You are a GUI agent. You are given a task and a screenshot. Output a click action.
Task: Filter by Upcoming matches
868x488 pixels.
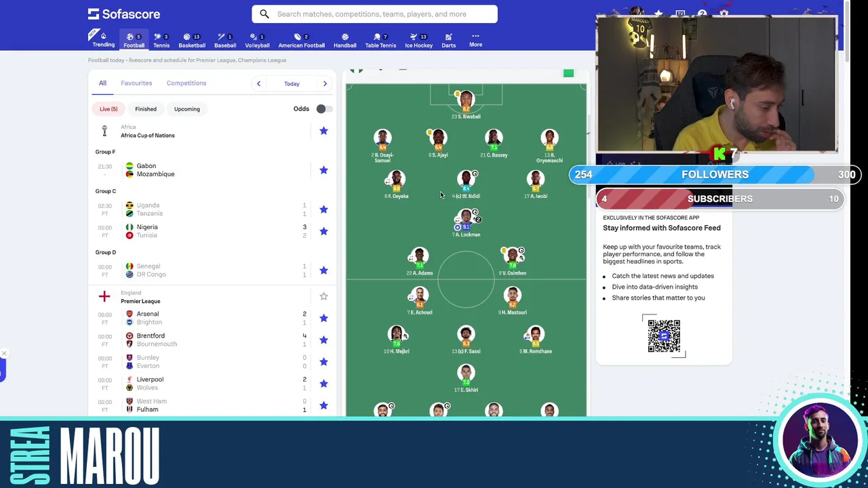pos(186,108)
